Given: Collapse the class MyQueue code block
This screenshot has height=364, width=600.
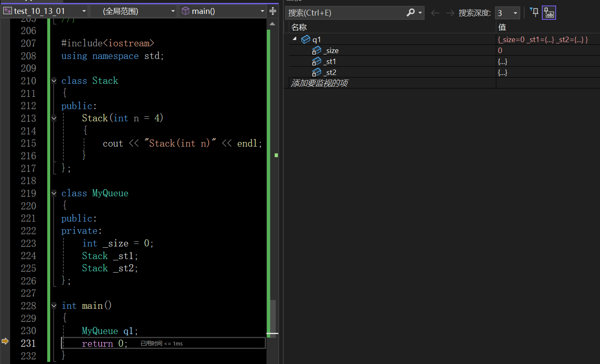Looking at the screenshot, I should tap(54, 193).
